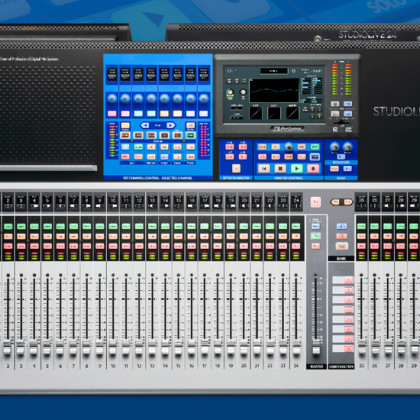Adjust the fourth blue Fat Channel encoder
This screenshot has width=420, height=420.
coord(151,99)
